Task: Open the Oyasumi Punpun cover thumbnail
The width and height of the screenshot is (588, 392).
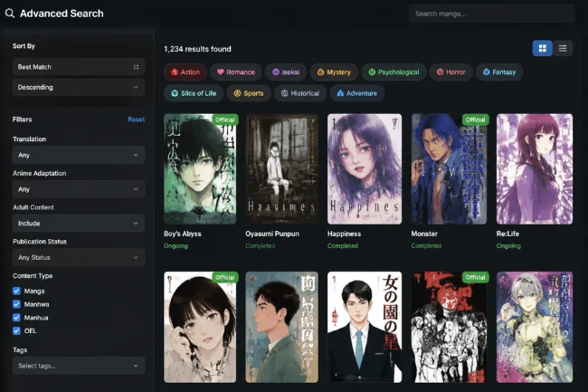Action: coord(281,169)
